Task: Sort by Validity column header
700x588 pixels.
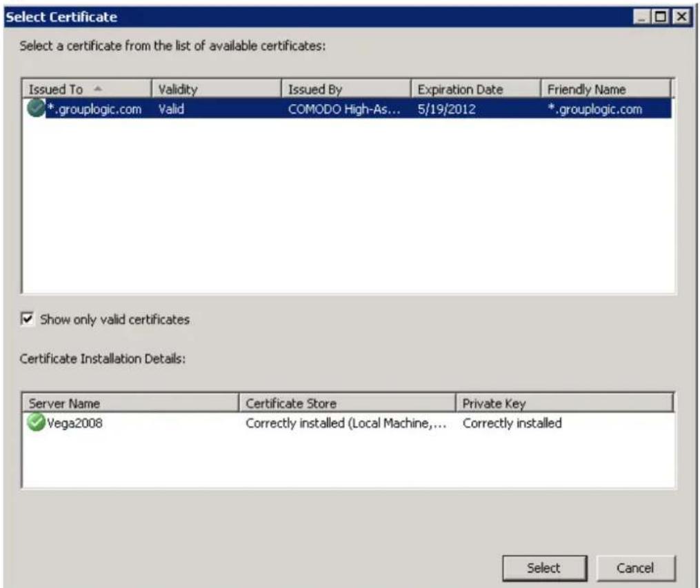Action: [x=217, y=89]
